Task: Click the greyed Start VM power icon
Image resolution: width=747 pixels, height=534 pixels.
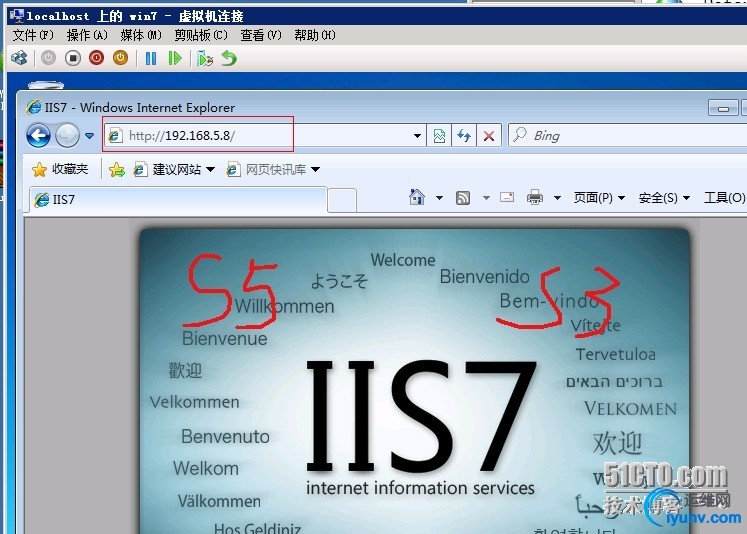Action: [49, 58]
